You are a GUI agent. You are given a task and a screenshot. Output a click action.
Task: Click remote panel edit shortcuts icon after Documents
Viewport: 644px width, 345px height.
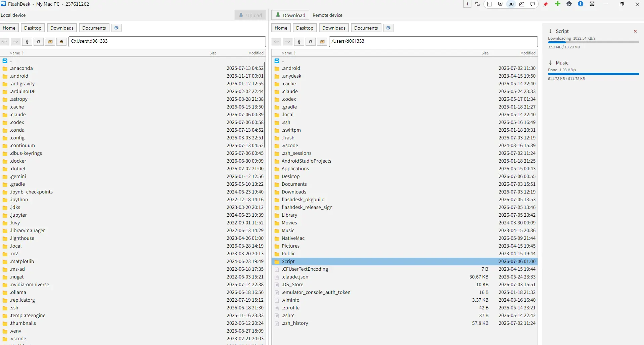click(x=388, y=28)
